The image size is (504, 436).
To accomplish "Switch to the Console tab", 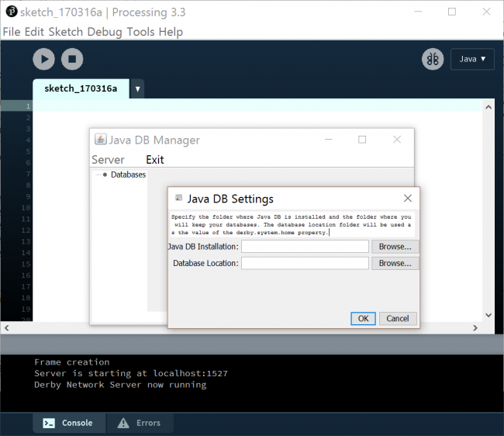I will (69, 423).
